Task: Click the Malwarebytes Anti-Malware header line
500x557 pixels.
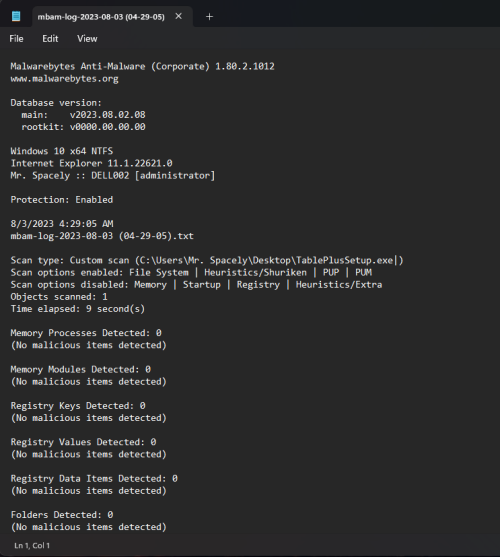Action: 142,66
